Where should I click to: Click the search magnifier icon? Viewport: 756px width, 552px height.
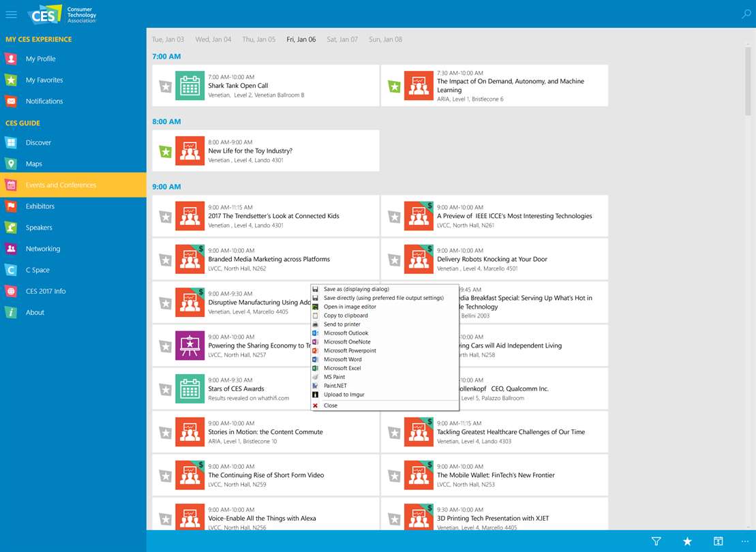point(746,14)
